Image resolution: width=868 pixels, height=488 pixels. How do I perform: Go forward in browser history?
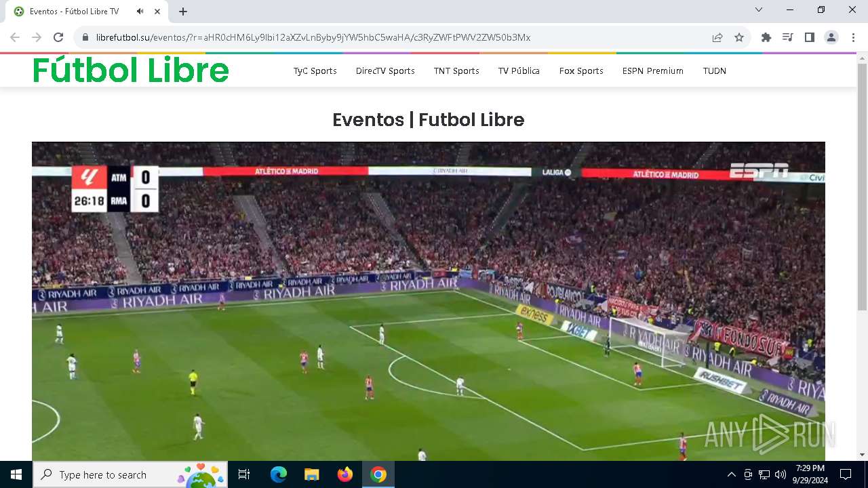pos(37,37)
